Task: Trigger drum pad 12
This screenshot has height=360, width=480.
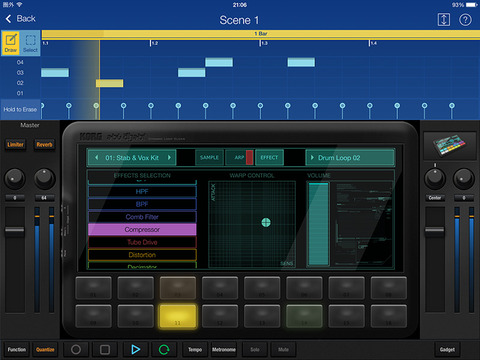Action: [x=220, y=316]
